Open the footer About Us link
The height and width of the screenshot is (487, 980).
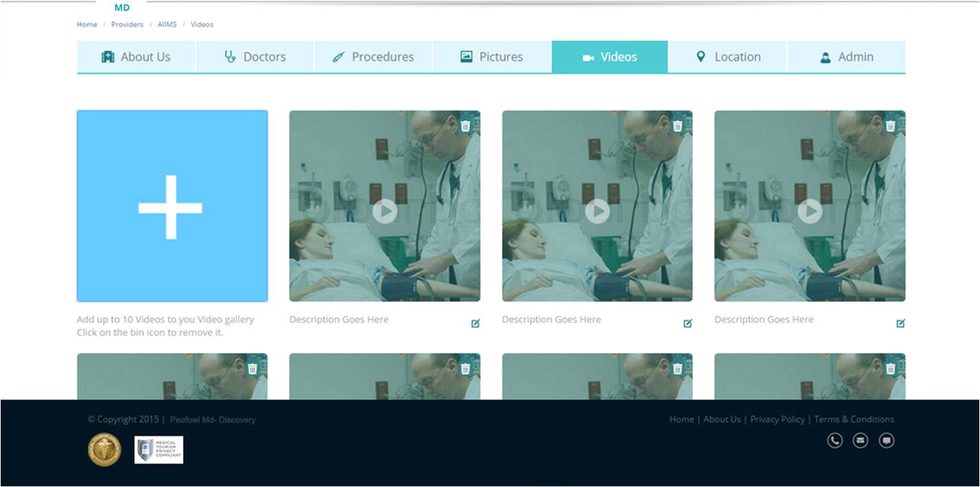pyautogui.click(x=722, y=419)
